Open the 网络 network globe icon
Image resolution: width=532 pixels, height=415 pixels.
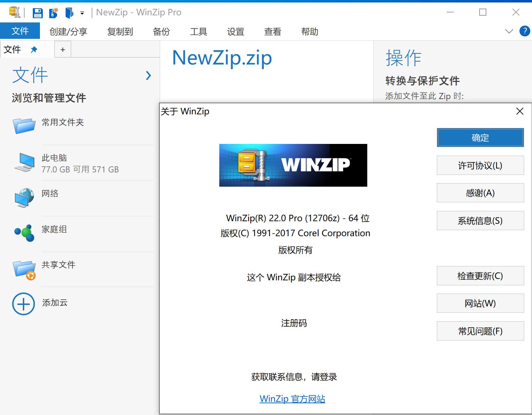[x=24, y=198]
